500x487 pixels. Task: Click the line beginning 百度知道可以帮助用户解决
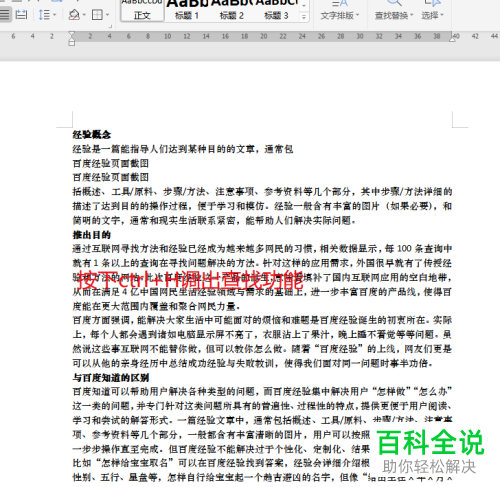click(x=262, y=392)
